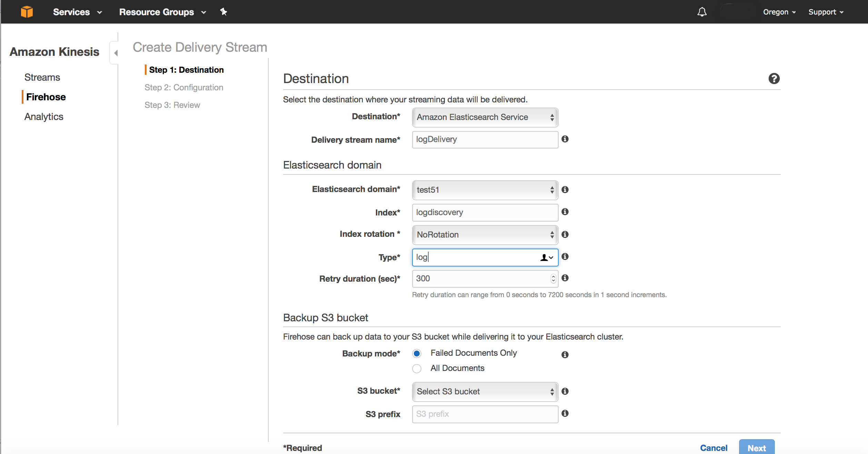Collapse the Amazon Kinesis side panel arrow
The width and height of the screenshot is (868, 454).
(x=116, y=53)
